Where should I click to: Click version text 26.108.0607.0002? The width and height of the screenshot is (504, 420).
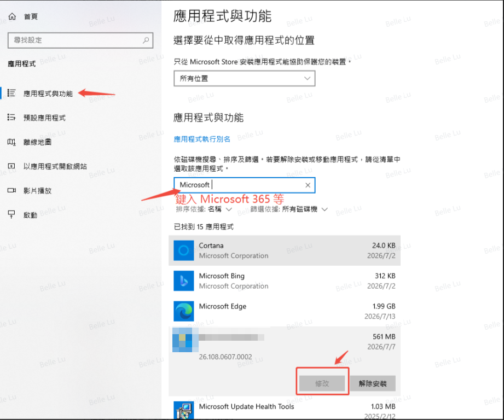coord(225,357)
